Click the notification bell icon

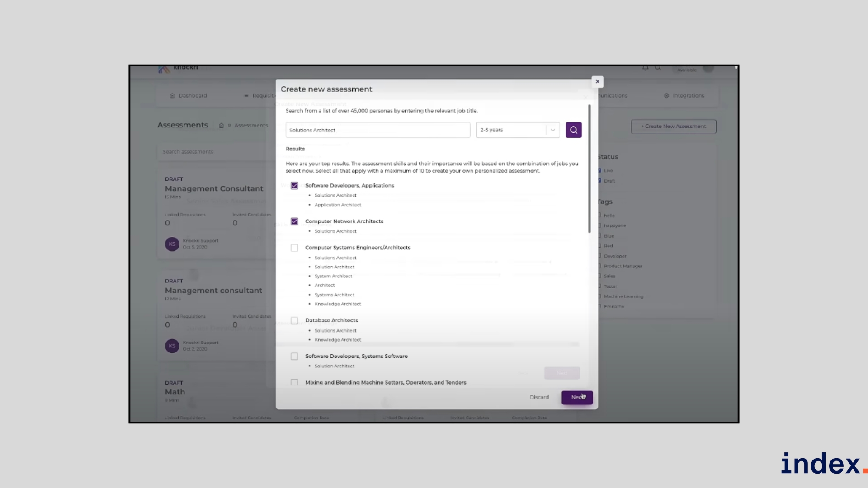point(645,68)
